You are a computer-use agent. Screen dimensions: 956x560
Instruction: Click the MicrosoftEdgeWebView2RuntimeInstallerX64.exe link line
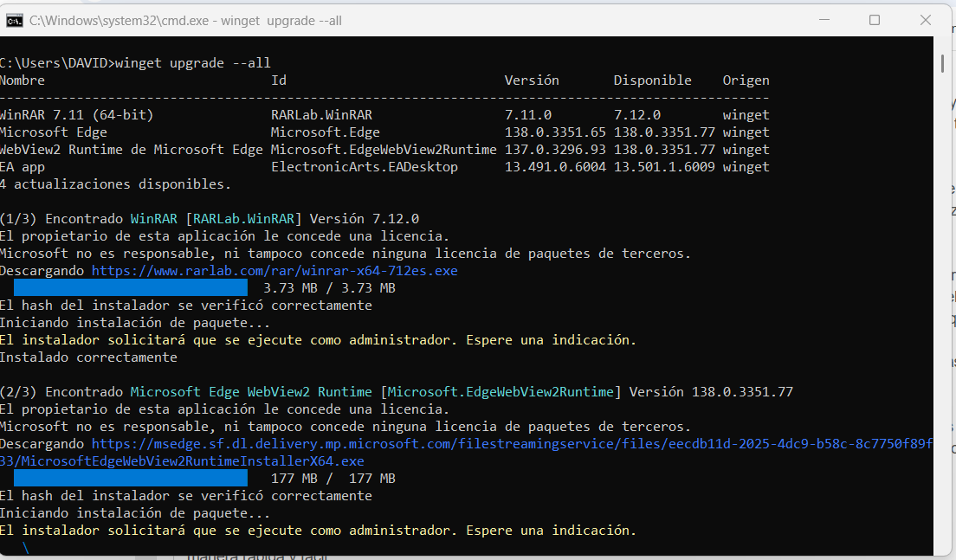pyautogui.click(x=182, y=461)
